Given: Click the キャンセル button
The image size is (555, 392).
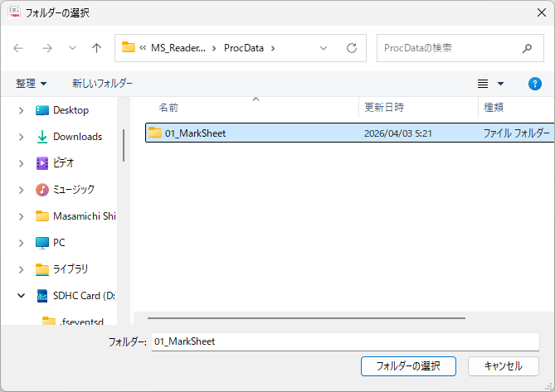Looking at the screenshot, I should coord(503,365).
